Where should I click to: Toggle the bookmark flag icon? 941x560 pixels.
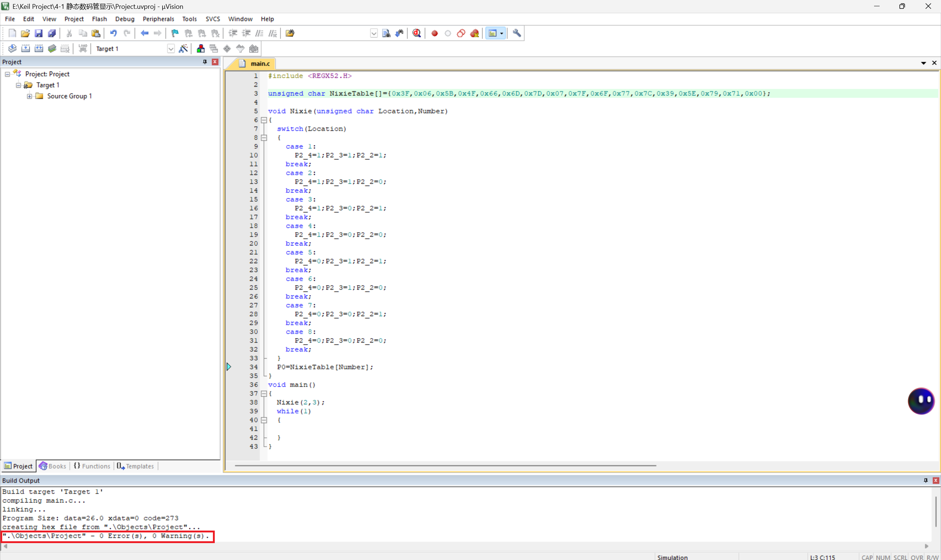click(175, 33)
